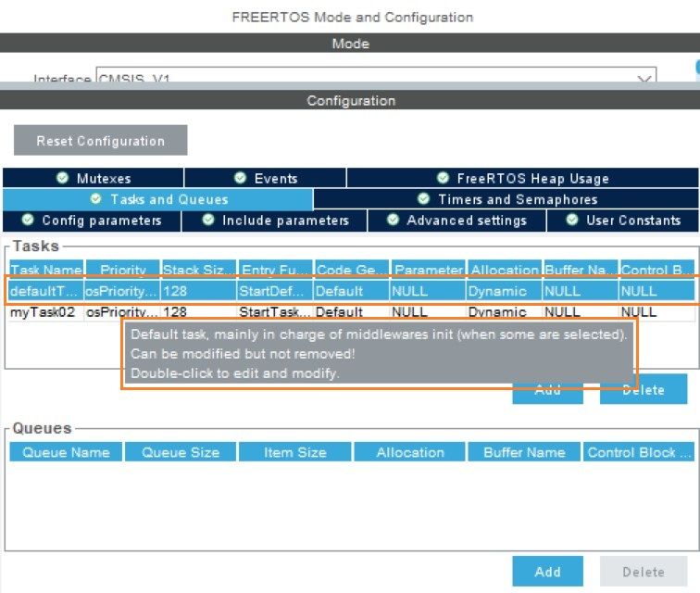Click Control Block header in Queues table

tap(639, 452)
